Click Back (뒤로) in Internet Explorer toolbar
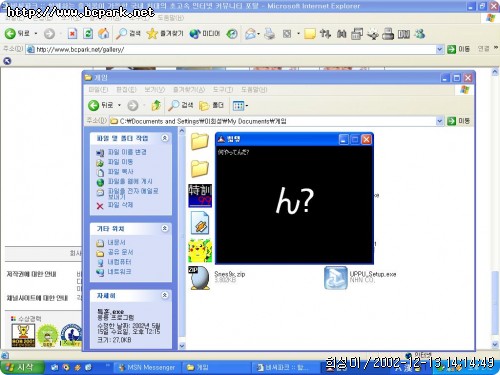The image size is (500, 375). point(17,33)
